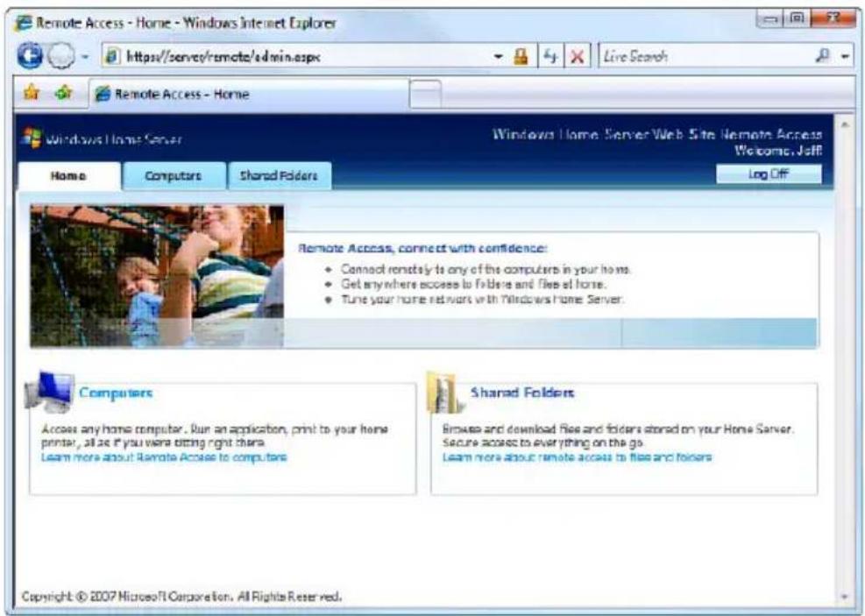Click the browser Back arrow button
The image size is (865, 616).
[x=29, y=56]
